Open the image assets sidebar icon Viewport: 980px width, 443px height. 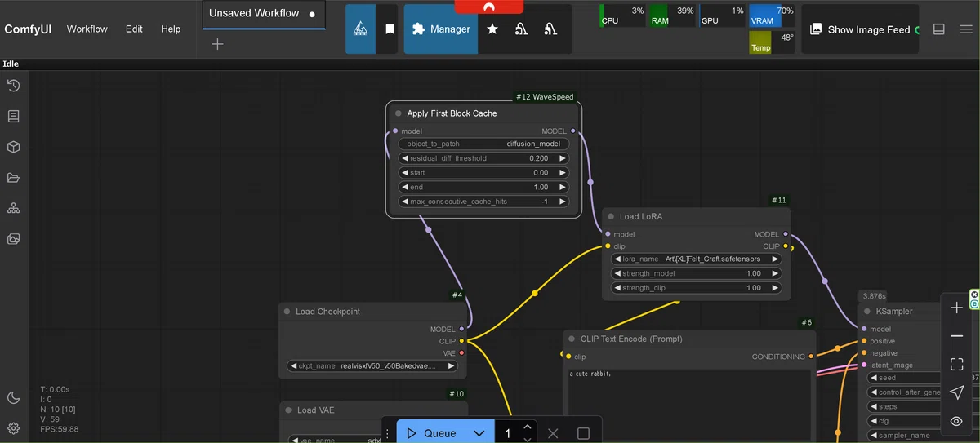(x=13, y=239)
